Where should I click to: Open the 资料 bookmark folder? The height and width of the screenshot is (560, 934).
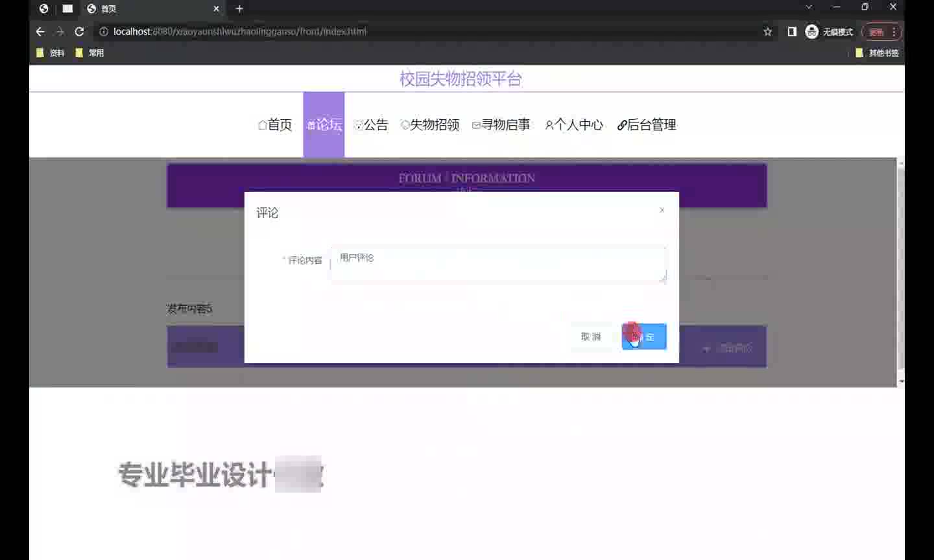pos(51,53)
